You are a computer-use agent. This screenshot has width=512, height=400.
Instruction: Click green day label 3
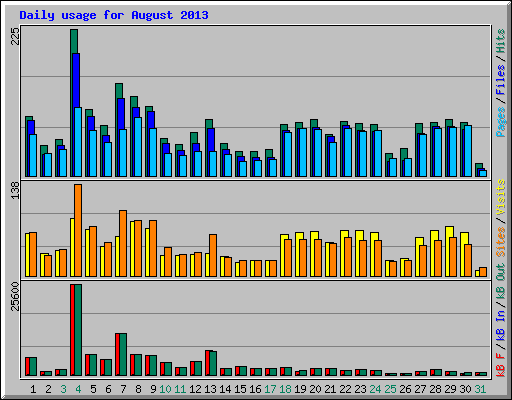63,389
